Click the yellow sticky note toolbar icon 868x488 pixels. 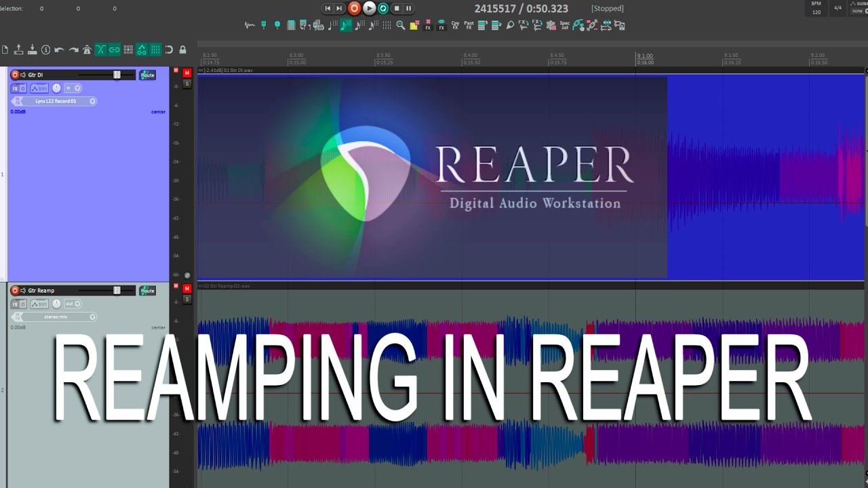coord(414,25)
